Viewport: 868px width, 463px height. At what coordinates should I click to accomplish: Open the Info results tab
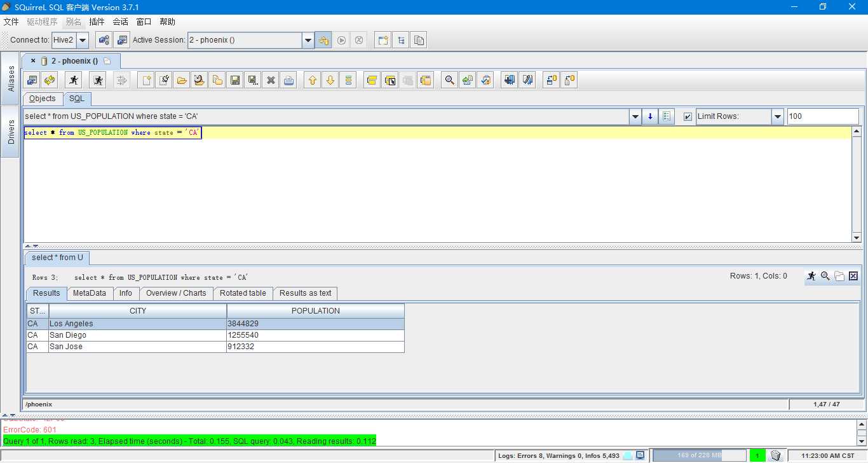point(126,293)
